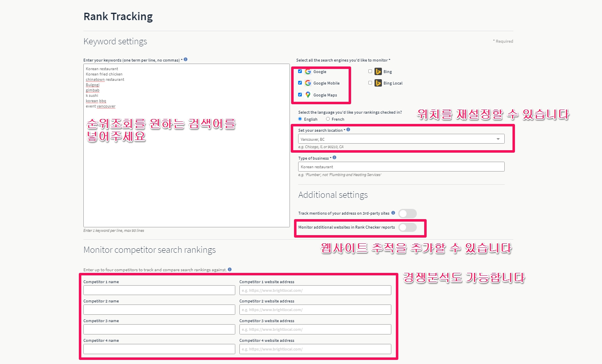Open the search location dropdown arrow
The width and height of the screenshot is (602, 364).
tap(498, 139)
